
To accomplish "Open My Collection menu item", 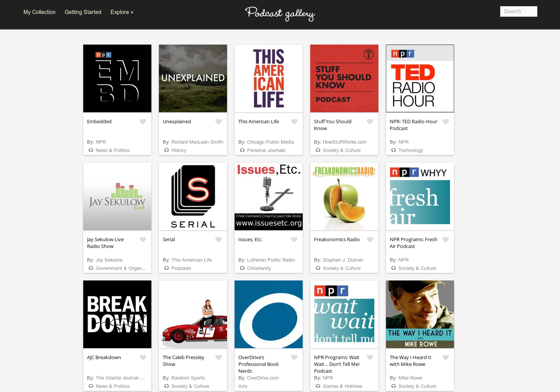I will [x=39, y=12].
